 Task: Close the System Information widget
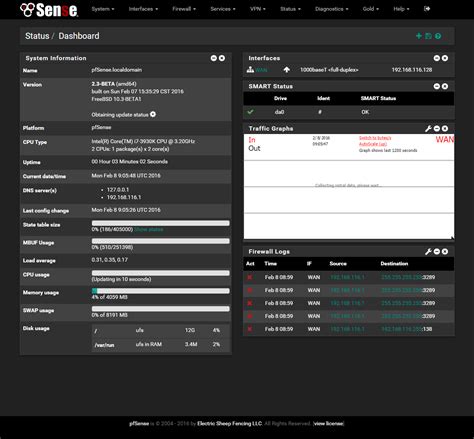[x=222, y=58]
